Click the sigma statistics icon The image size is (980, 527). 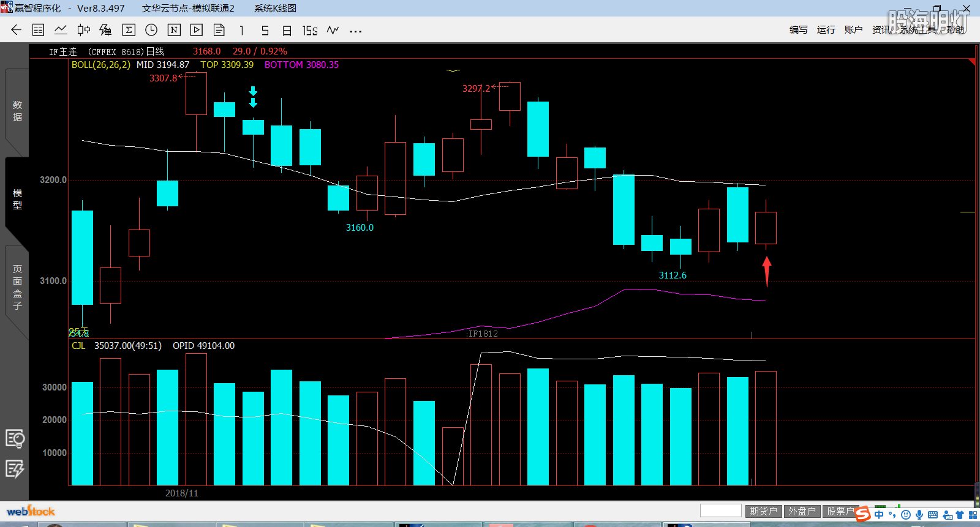129,30
